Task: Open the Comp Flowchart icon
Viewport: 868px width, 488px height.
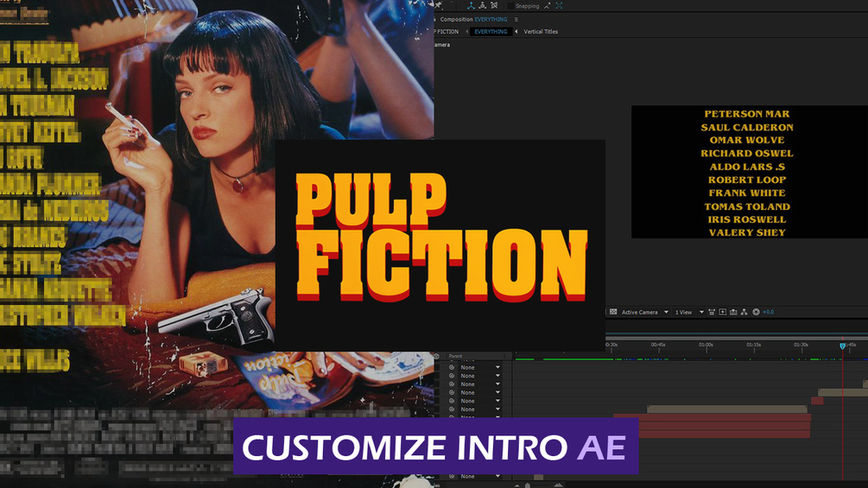Action: coord(744,312)
